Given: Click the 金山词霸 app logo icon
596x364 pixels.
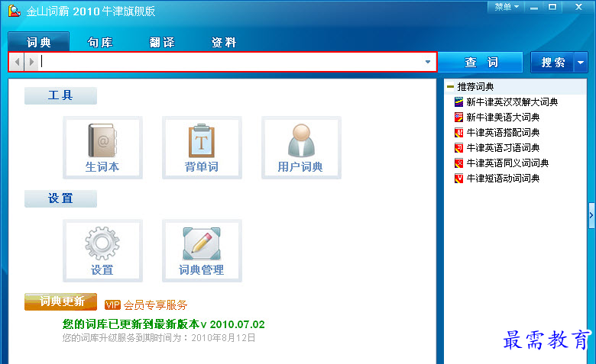Looking at the screenshot, I should point(14,11).
